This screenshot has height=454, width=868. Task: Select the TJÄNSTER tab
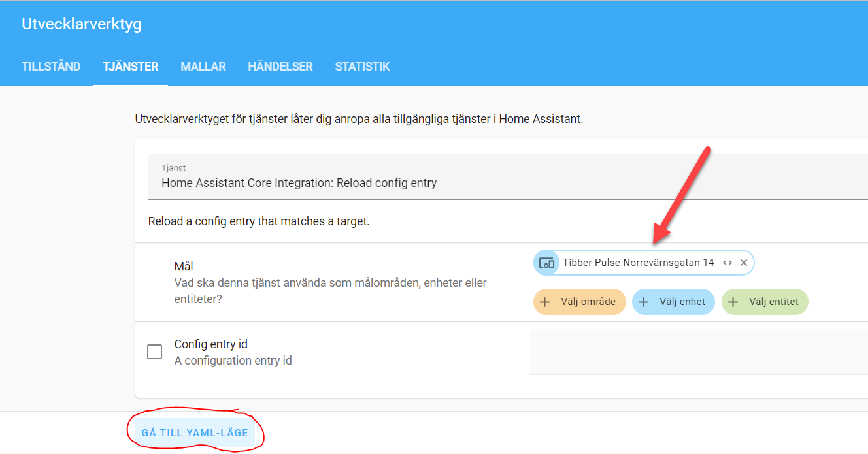pos(131,67)
